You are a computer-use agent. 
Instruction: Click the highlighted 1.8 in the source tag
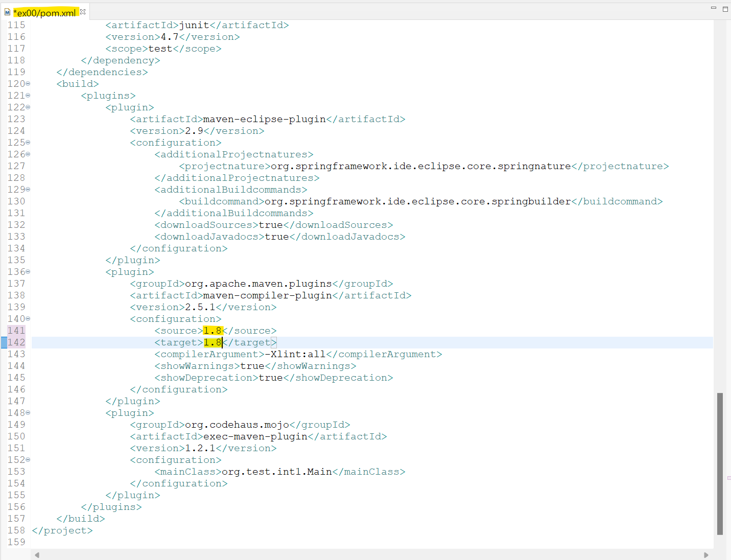point(213,331)
